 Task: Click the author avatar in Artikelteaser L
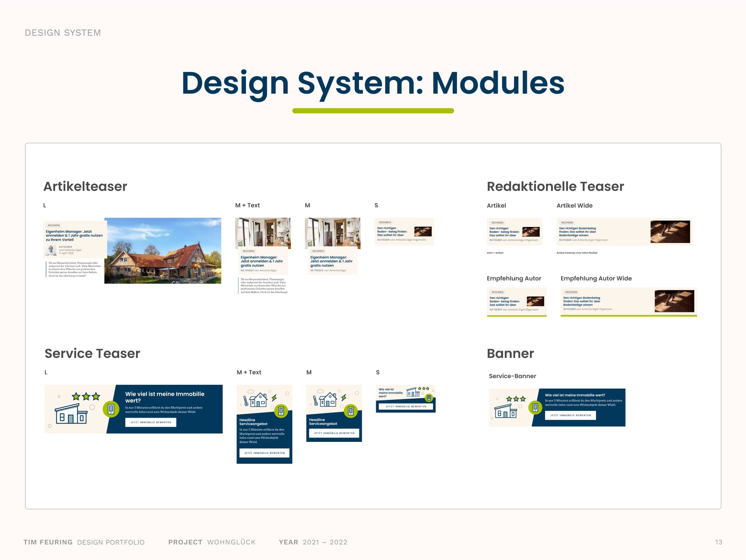pos(51,250)
